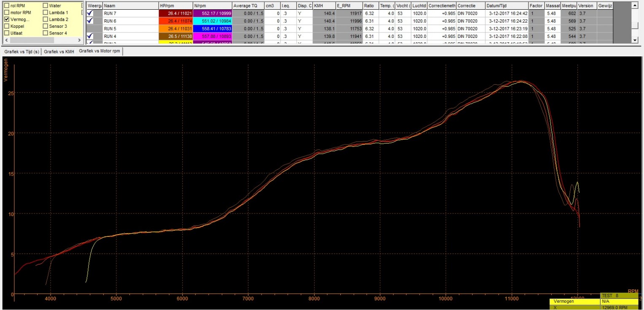
Task: Click the dark red HP/rpm color cell of RUN 7
Action: [x=175, y=13]
